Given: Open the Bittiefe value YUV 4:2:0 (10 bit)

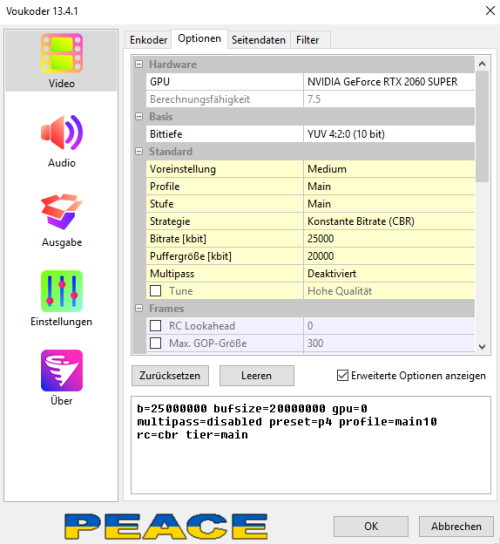Looking at the screenshot, I should pyautogui.click(x=389, y=134).
